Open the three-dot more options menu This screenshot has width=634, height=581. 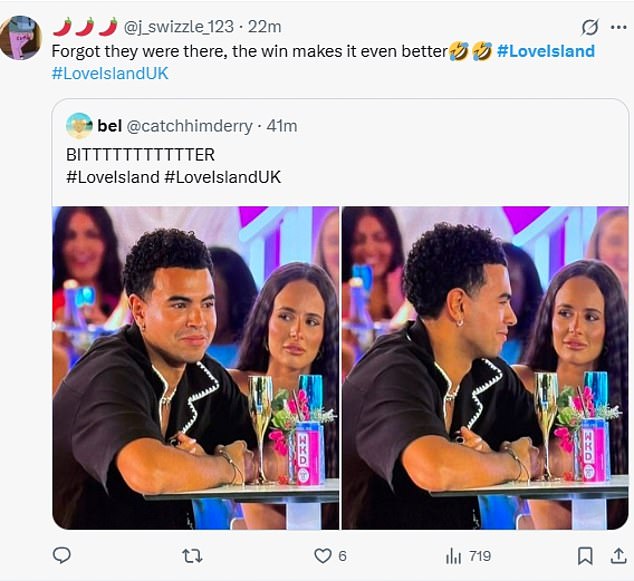coord(619,27)
